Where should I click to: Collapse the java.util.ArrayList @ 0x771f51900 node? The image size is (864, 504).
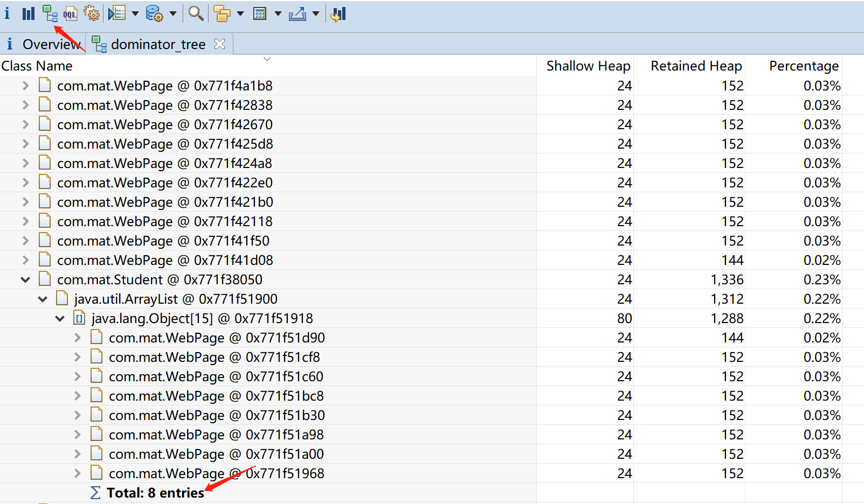click(x=43, y=299)
